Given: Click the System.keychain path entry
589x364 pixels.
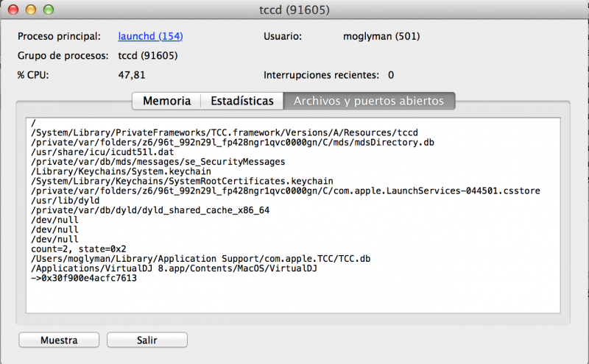Looking at the screenshot, I should tap(121, 171).
